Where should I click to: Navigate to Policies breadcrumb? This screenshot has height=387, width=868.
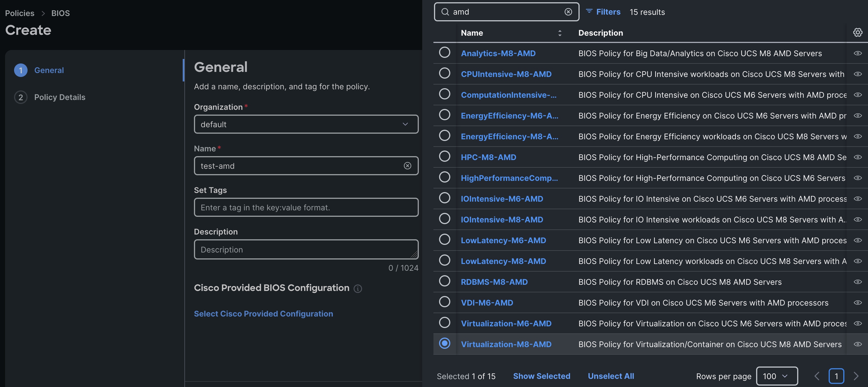pos(20,13)
